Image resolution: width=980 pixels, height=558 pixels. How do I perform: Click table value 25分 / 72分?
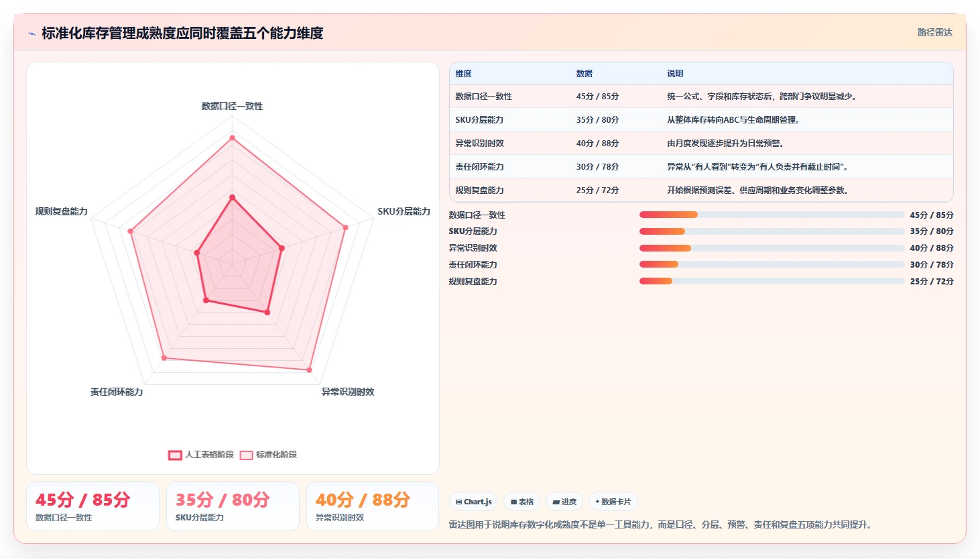[x=597, y=190]
